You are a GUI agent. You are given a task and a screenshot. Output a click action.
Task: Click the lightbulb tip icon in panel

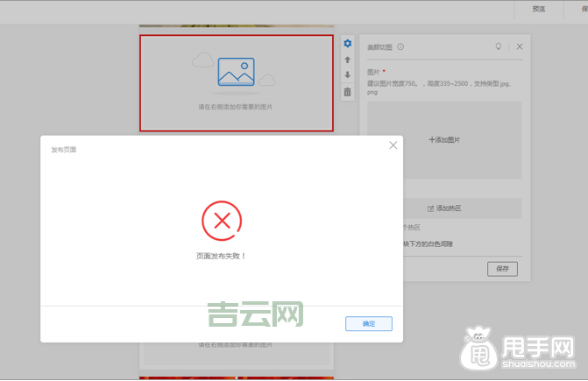point(499,46)
